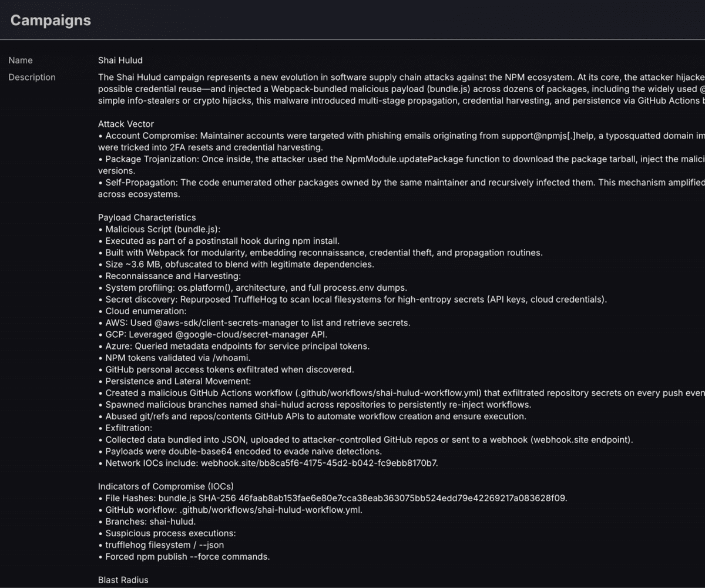Viewport: 705px width, 588px height.
Task: Click the Account Compromise bullet line
Action: [294, 136]
